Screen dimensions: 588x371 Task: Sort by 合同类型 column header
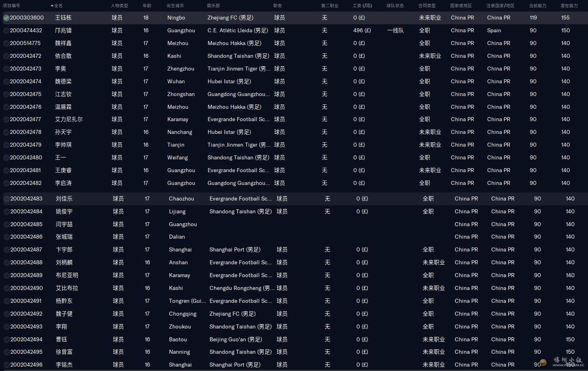[427, 6]
